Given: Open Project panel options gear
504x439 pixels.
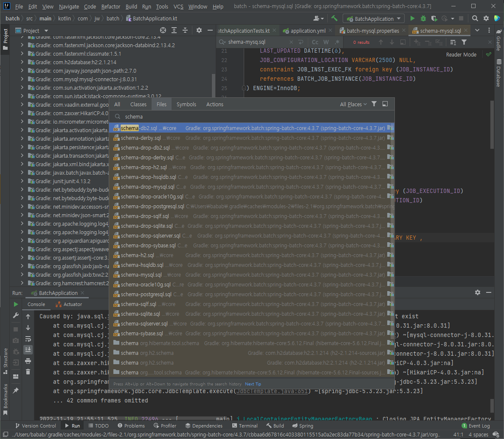Looking at the screenshot, I should pyautogui.click(x=199, y=30).
